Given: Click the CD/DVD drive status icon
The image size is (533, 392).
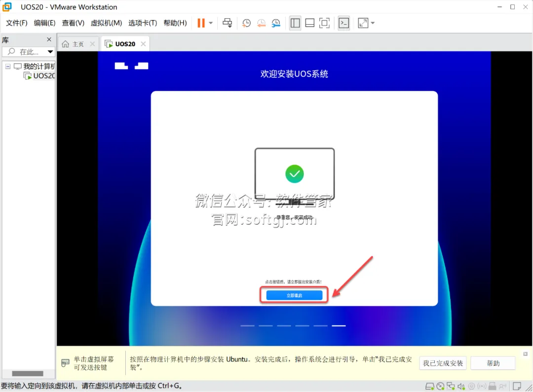Looking at the screenshot, I should point(441,386).
